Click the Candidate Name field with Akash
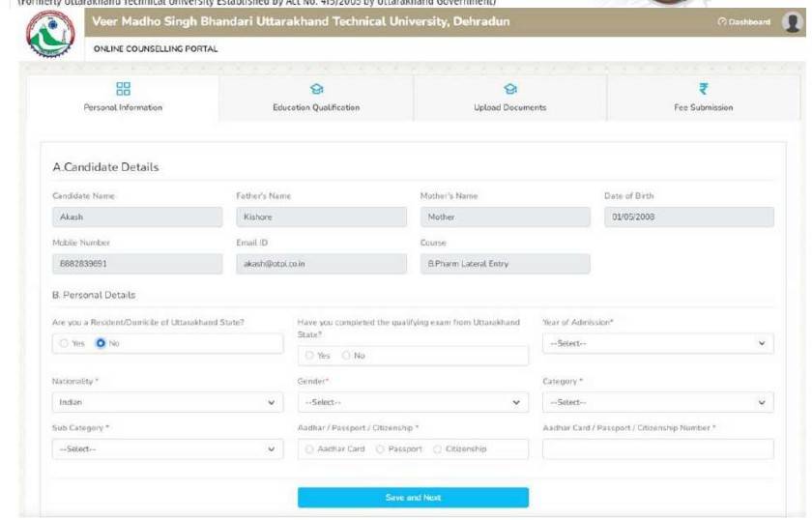This screenshot has width=812, height=520. (137, 217)
